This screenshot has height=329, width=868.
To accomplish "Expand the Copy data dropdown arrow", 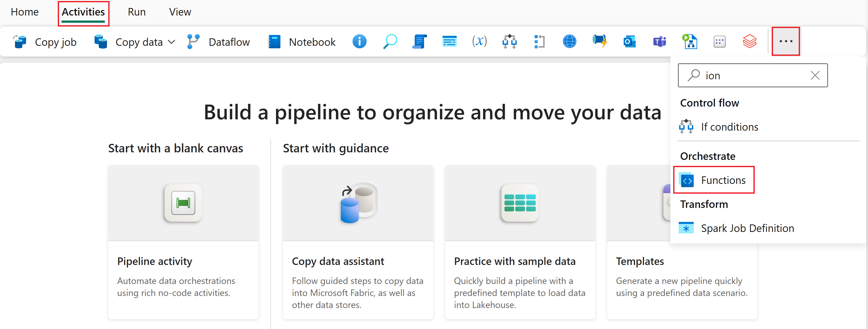I will pos(172,42).
